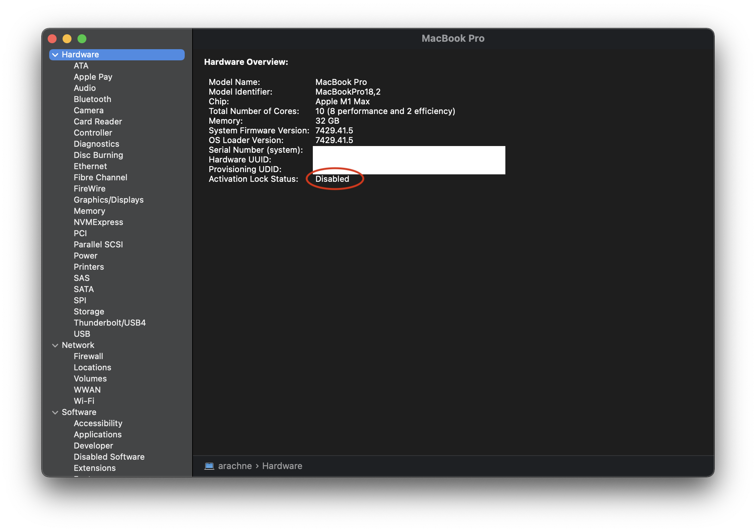Open Disabled Software entry
This screenshot has height=532, width=756.
pos(109,457)
